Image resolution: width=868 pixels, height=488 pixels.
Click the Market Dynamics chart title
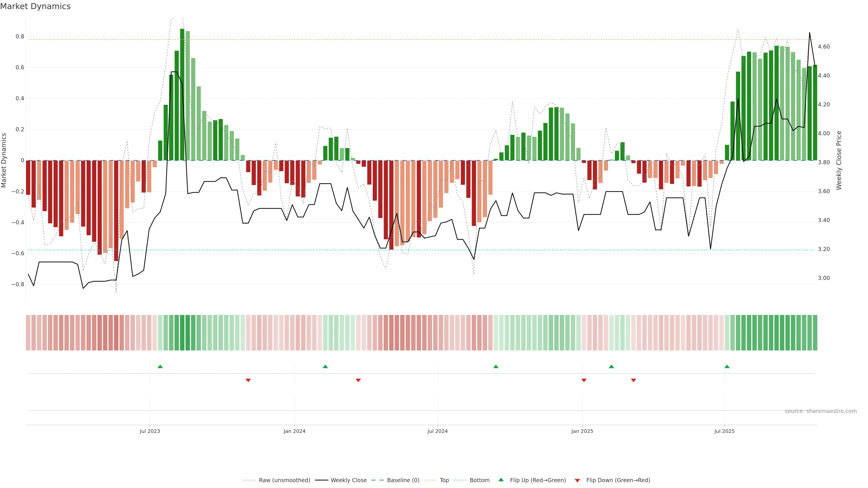pos(35,6)
